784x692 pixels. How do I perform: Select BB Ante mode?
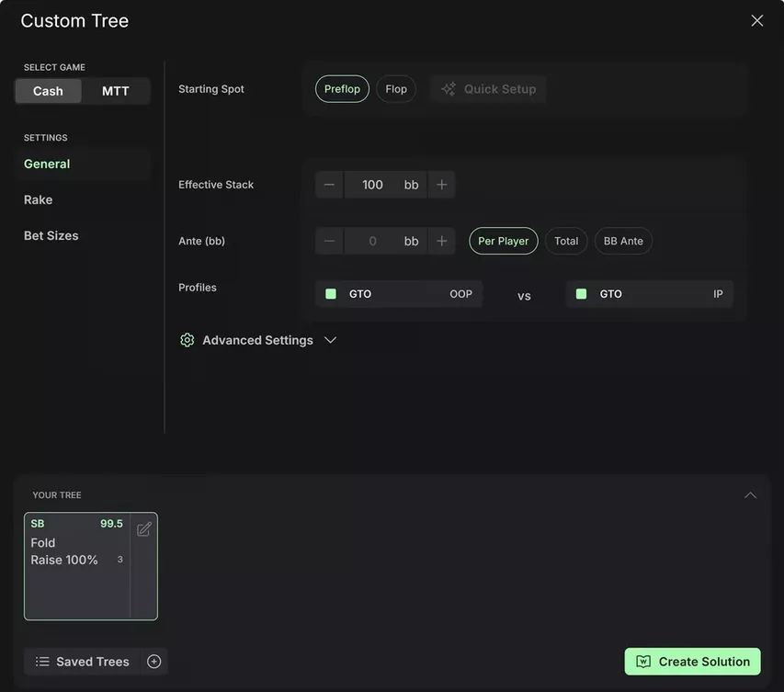[623, 241]
